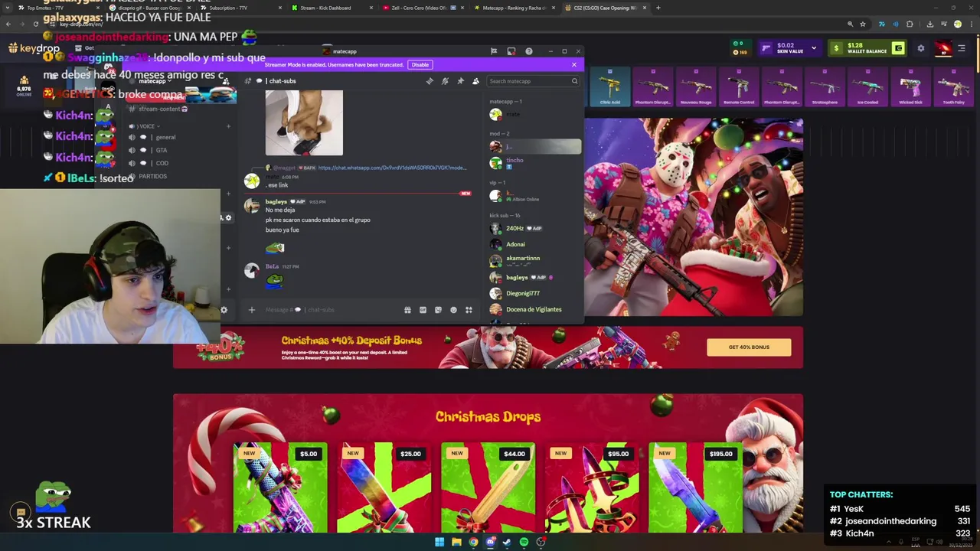Select member Docena de Vigilantes

pyautogui.click(x=534, y=309)
